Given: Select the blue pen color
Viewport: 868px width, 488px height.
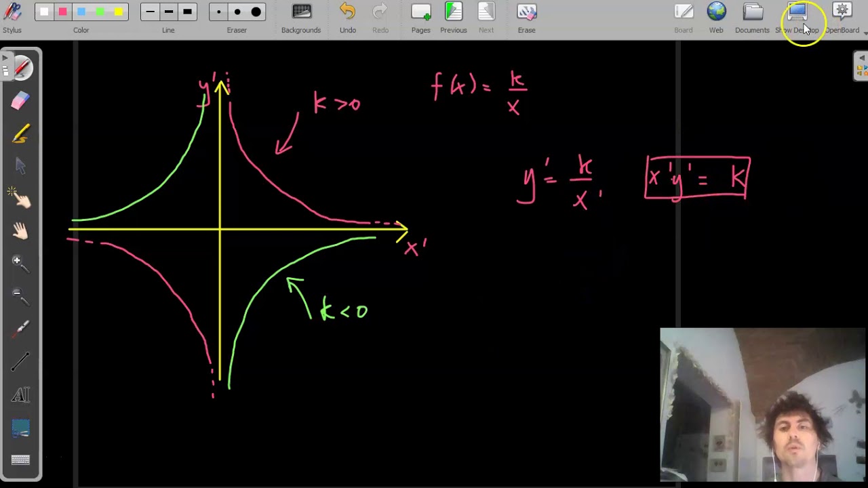Looking at the screenshot, I should (x=81, y=12).
